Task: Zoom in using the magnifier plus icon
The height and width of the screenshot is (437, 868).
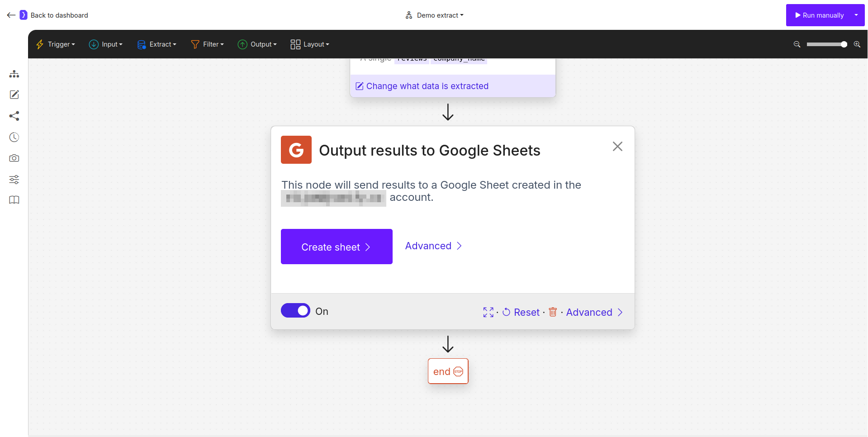Action: point(857,44)
